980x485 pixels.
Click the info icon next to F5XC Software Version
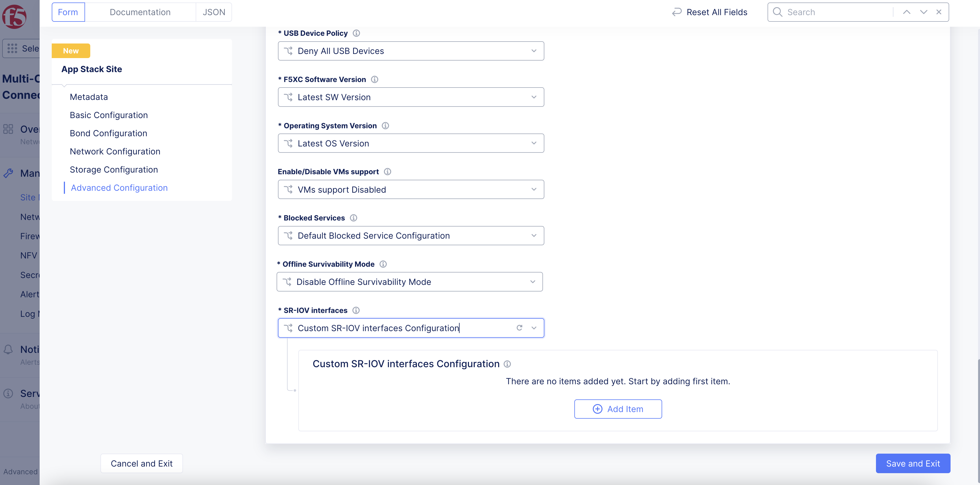[374, 80]
